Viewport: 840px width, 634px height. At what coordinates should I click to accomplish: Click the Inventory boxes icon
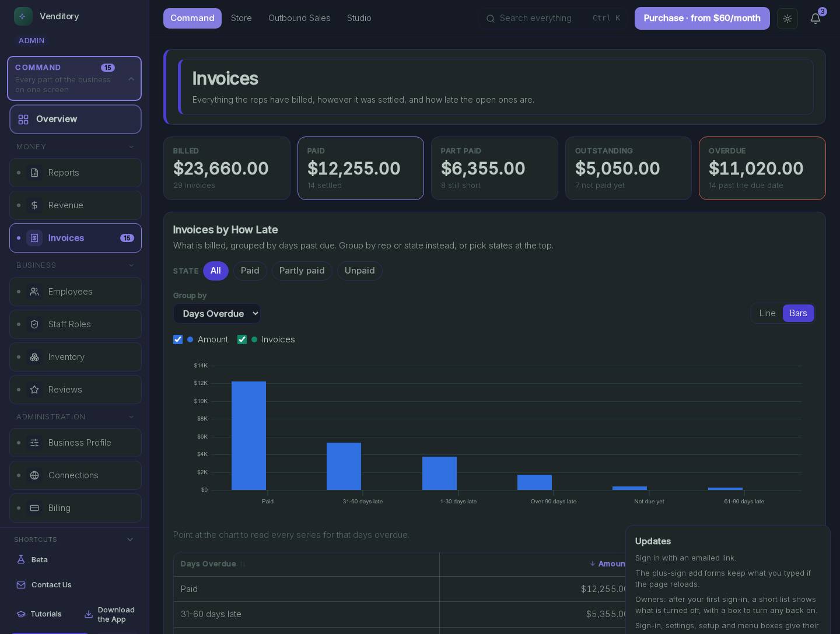[34, 357]
